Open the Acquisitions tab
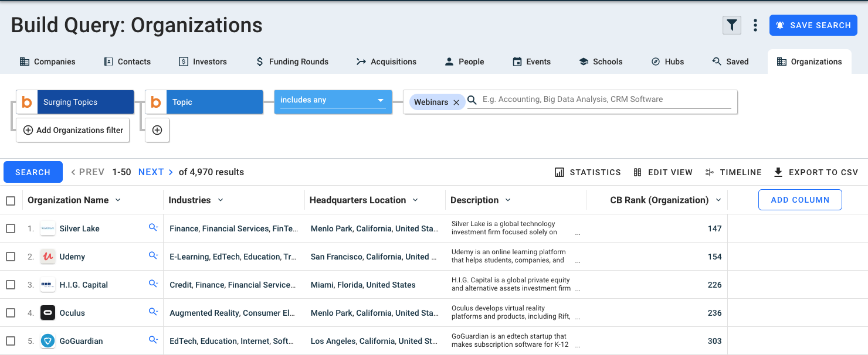 (x=386, y=62)
